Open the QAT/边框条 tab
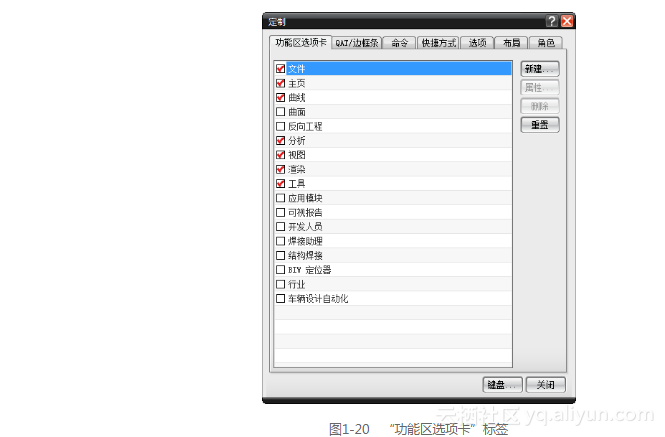This screenshot has width=665, height=437. (x=357, y=43)
